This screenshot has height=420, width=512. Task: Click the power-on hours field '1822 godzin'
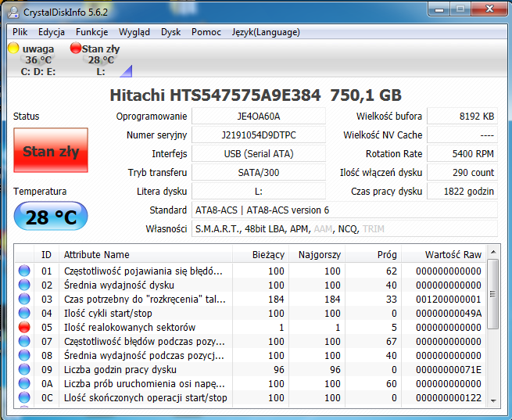coord(463,192)
